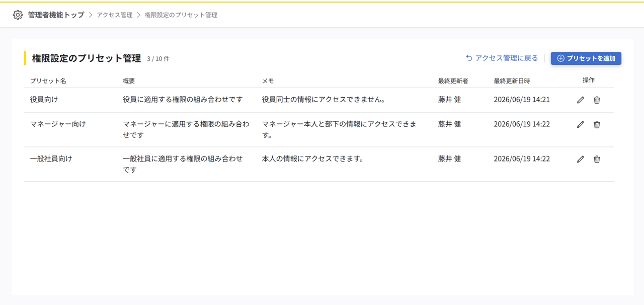
Task: Go to アクセス管理 breadcrumb
Action: 115,15
